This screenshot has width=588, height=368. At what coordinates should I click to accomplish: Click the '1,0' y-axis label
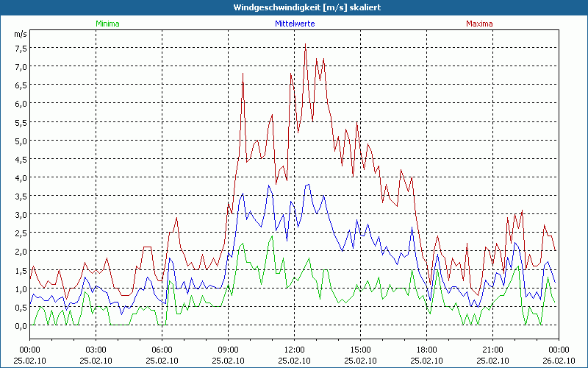(21, 289)
